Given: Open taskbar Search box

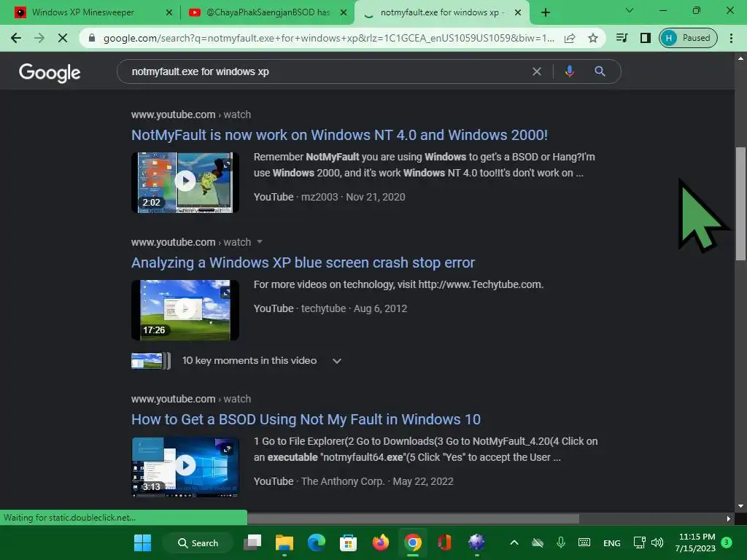Looking at the screenshot, I should pos(198,542).
